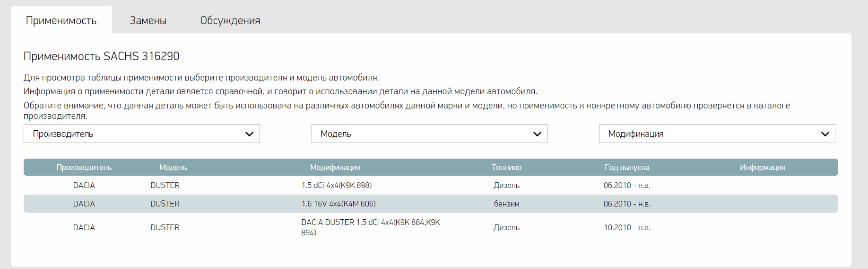The height and width of the screenshot is (269, 868).
Task: Select the K9K 884,K9K 894 modification row
Action: pyautogui.click(x=431, y=227)
